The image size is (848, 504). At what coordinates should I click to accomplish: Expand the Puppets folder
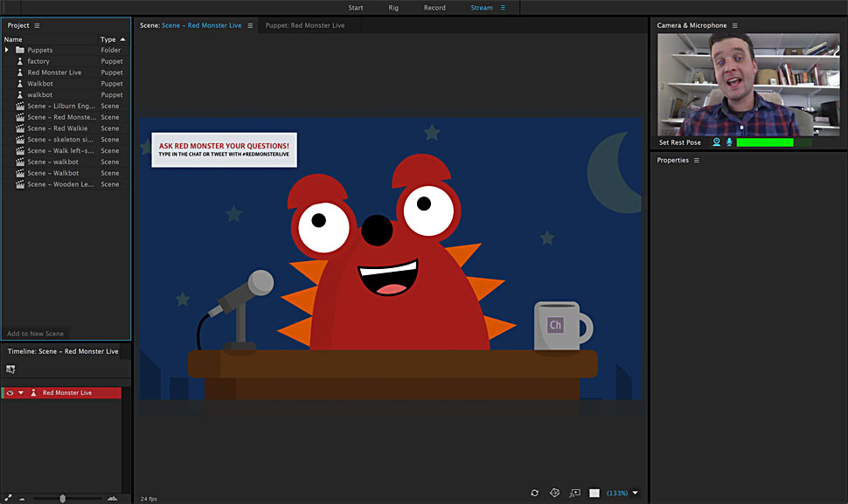pyautogui.click(x=7, y=51)
